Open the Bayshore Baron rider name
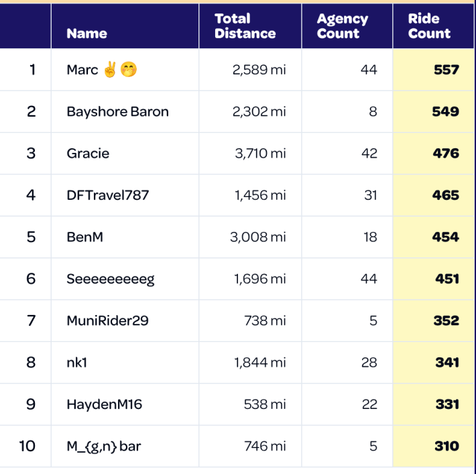Image resolution: width=476 pixels, height=474 pixels. click(117, 111)
